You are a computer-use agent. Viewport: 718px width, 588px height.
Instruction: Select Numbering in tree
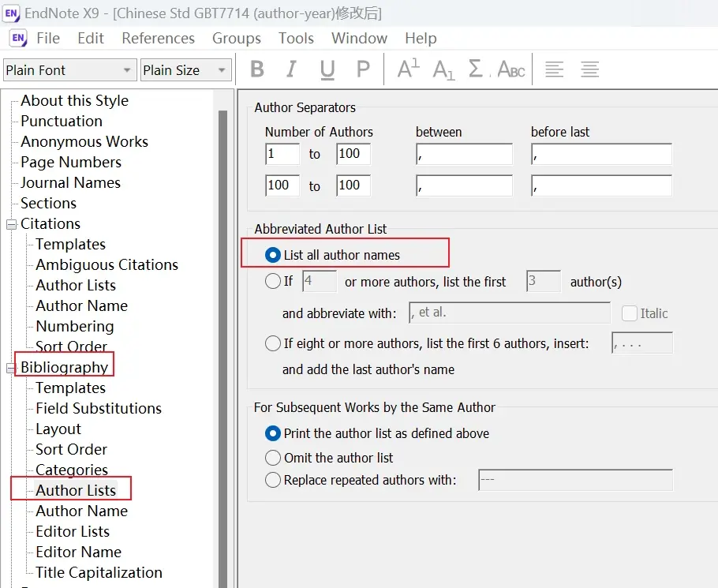75,326
